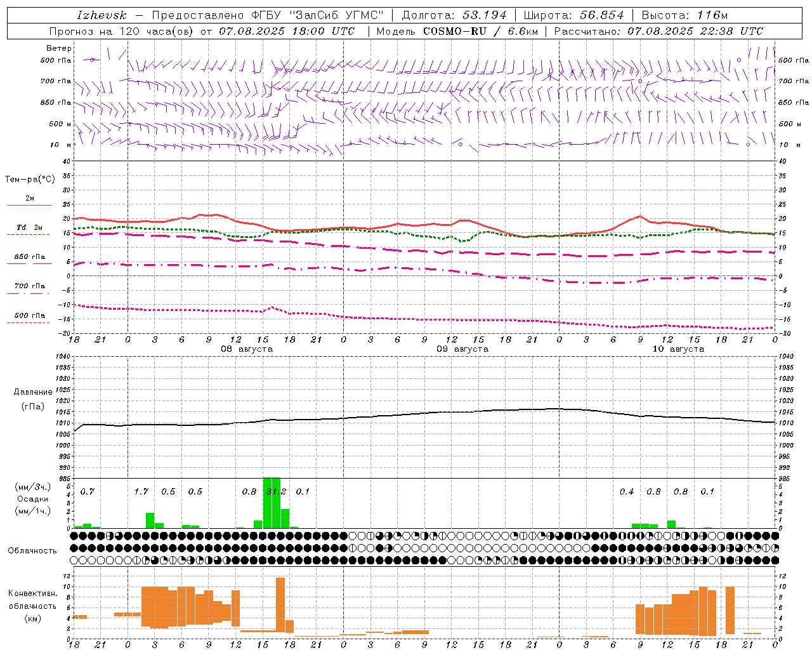
Task: Click the Td 2м legend entry
Action: coord(29,229)
